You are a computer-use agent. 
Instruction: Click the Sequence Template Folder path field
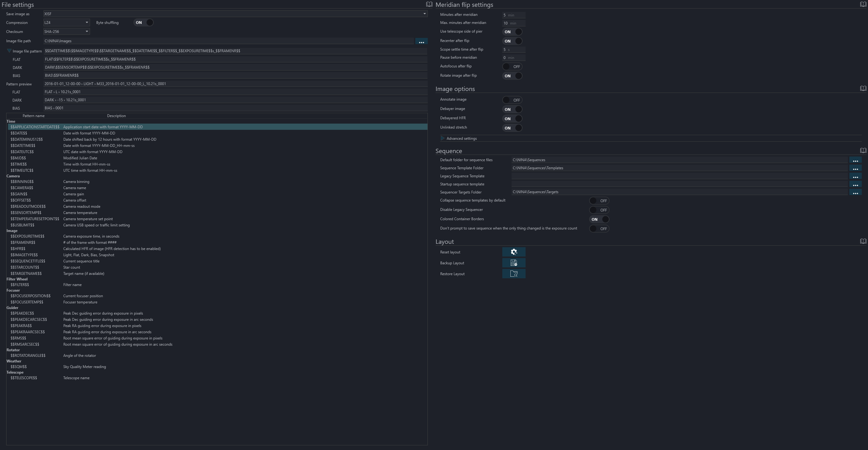(679, 168)
